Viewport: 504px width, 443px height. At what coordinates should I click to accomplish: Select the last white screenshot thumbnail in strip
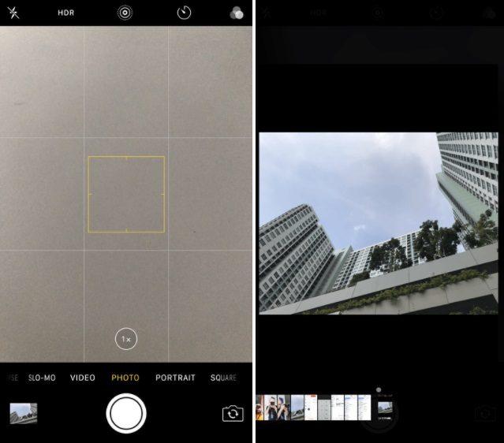tap(364, 408)
